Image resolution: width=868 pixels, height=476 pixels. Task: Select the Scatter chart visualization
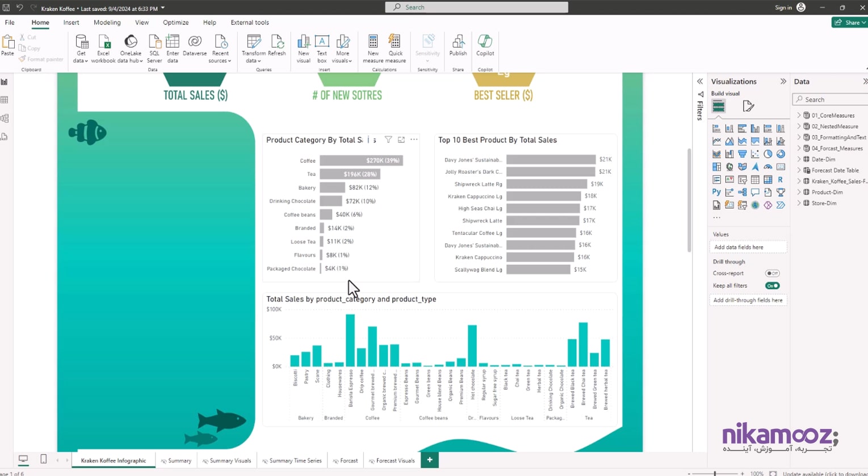pos(755,154)
